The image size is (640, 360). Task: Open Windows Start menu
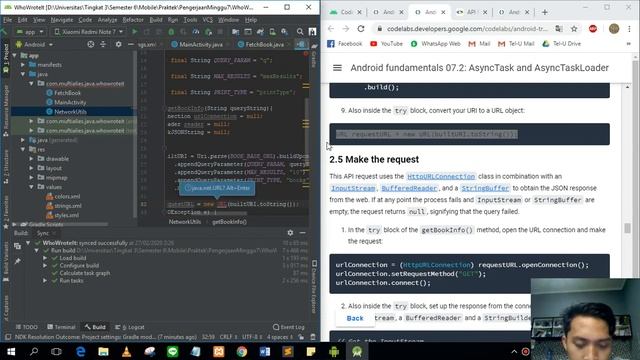click(x=11, y=351)
